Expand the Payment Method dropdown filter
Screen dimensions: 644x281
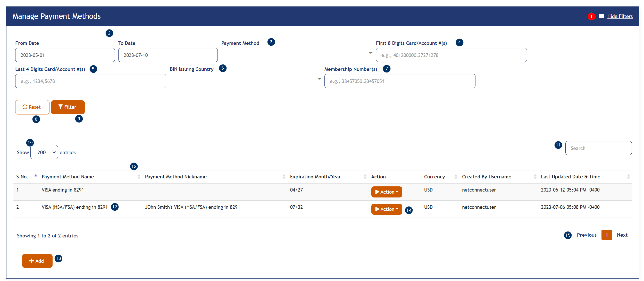pos(367,55)
